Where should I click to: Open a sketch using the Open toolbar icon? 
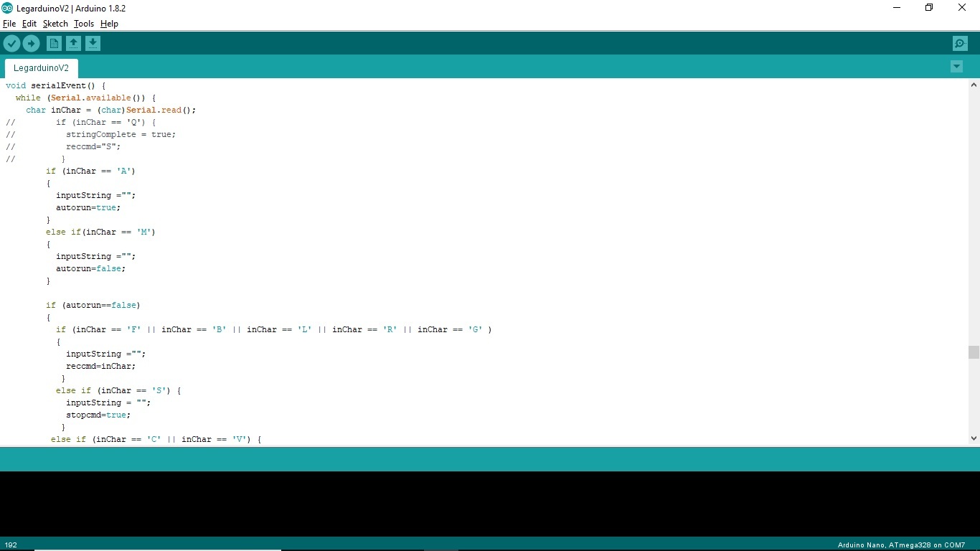(73, 43)
